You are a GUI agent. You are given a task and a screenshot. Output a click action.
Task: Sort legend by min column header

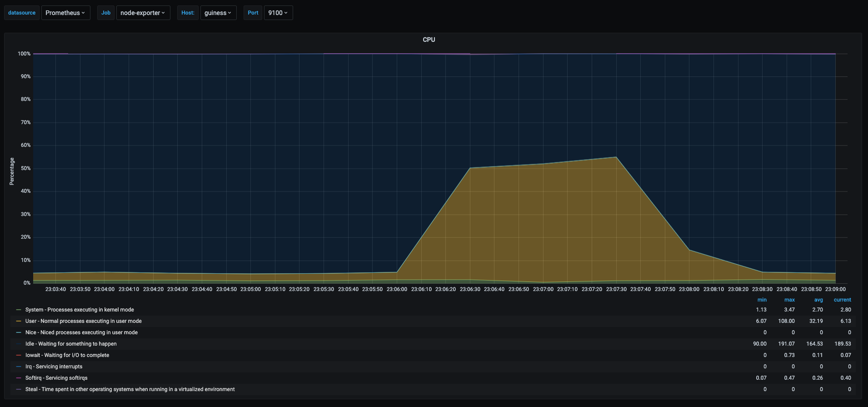coord(762,300)
